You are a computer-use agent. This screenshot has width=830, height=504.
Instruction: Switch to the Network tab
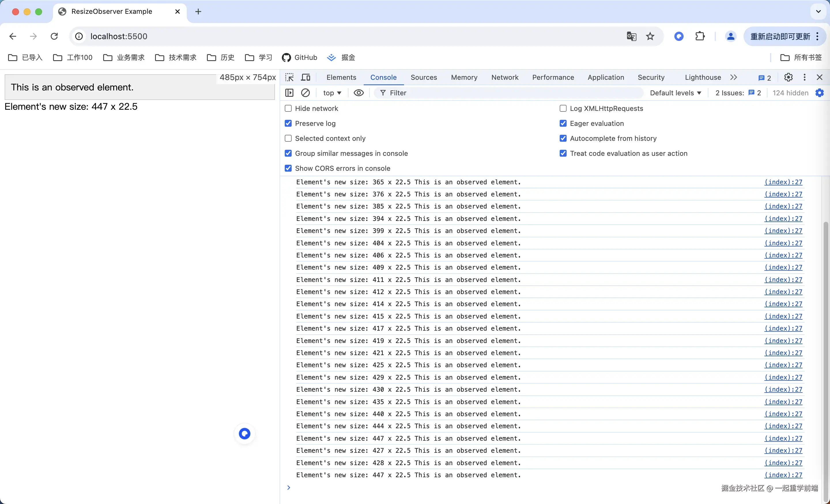505,77
